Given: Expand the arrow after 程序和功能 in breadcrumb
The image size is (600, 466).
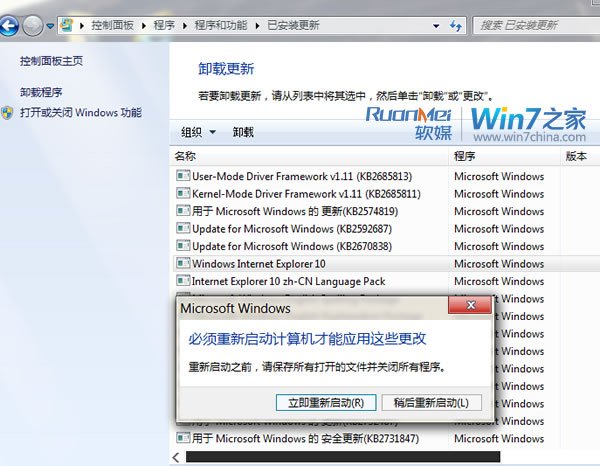Looking at the screenshot, I should [x=256, y=24].
